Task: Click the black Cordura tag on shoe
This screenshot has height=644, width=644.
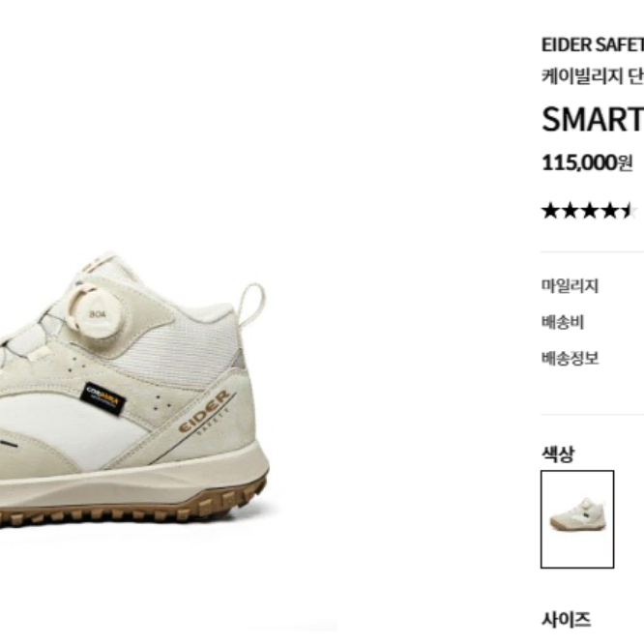Action: [x=102, y=398]
